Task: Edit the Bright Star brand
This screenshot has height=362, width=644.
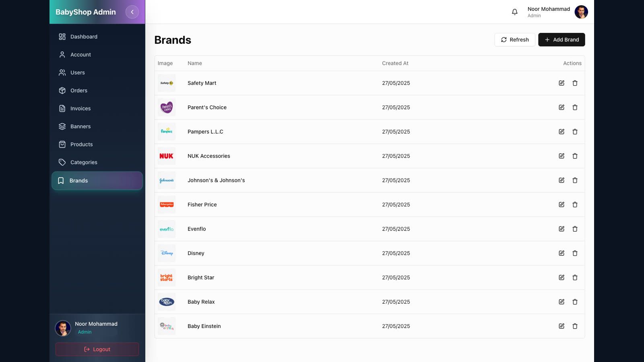Action: pyautogui.click(x=561, y=278)
